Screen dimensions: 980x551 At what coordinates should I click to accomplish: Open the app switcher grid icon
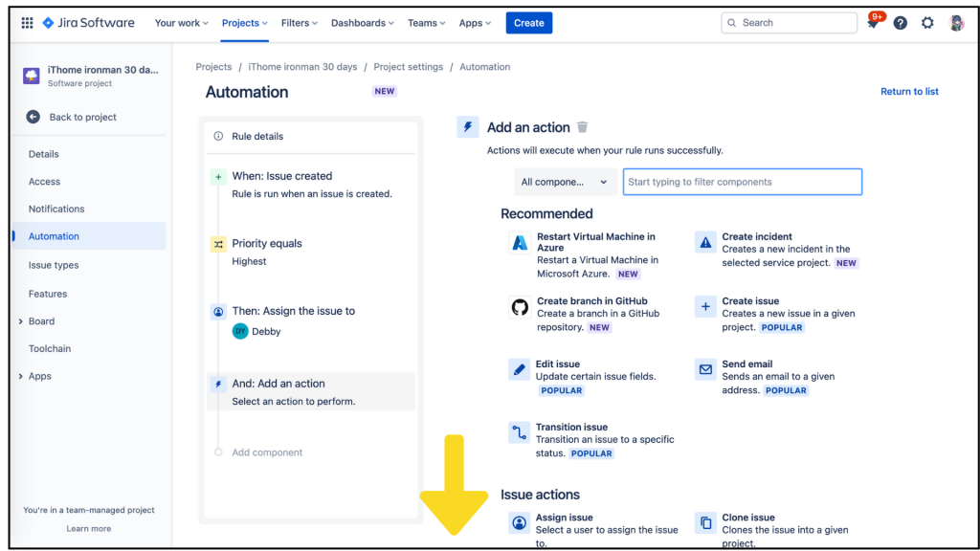27,23
